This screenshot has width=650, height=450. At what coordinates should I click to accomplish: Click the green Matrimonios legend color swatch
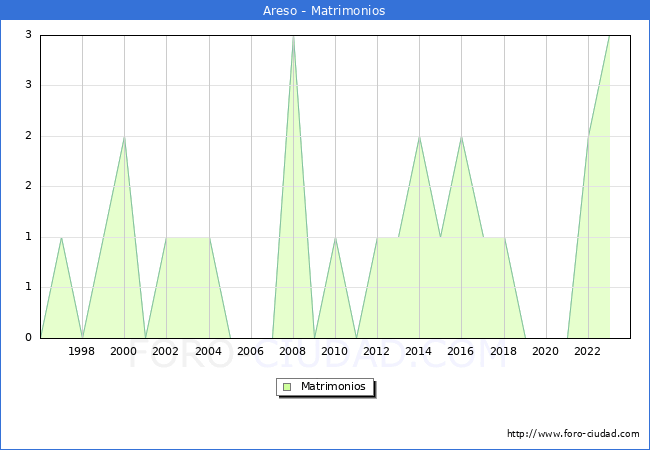click(287, 387)
